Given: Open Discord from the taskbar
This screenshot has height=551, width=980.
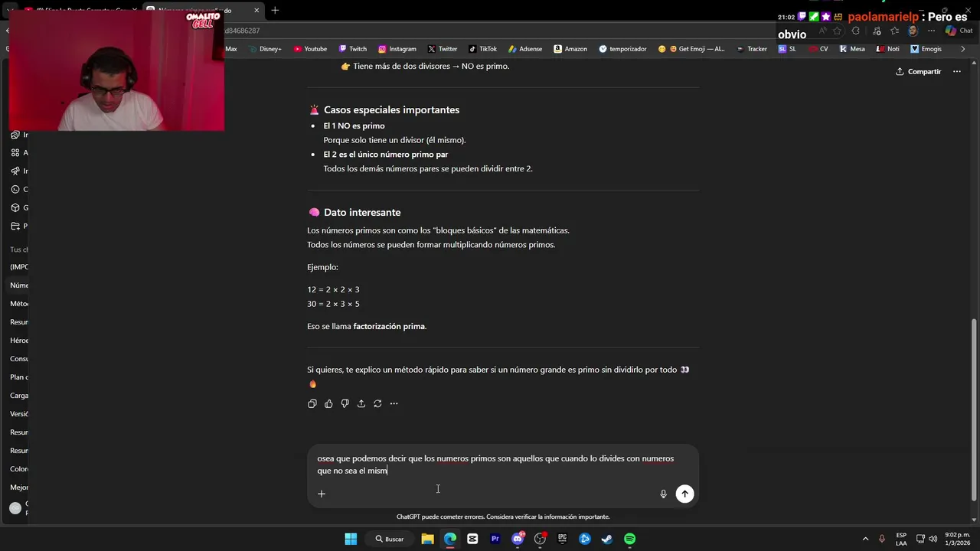Looking at the screenshot, I should [x=518, y=539].
